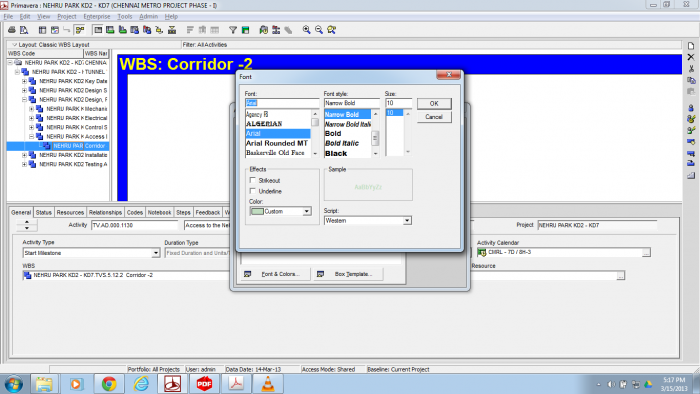700x394 pixels.
Task: Expand the NEHRU PARK KD2 Testing tree node
Action: [x=25, y=164]
